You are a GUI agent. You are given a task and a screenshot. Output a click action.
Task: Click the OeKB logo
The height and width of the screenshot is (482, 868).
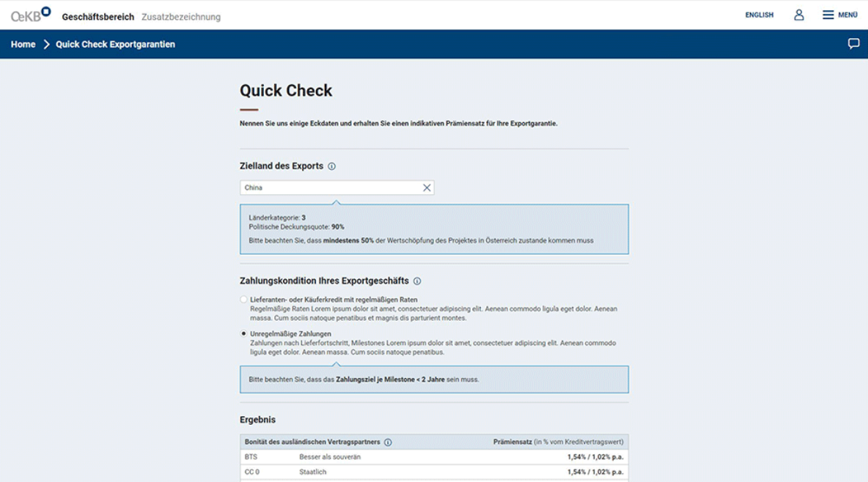pos(30,15)
